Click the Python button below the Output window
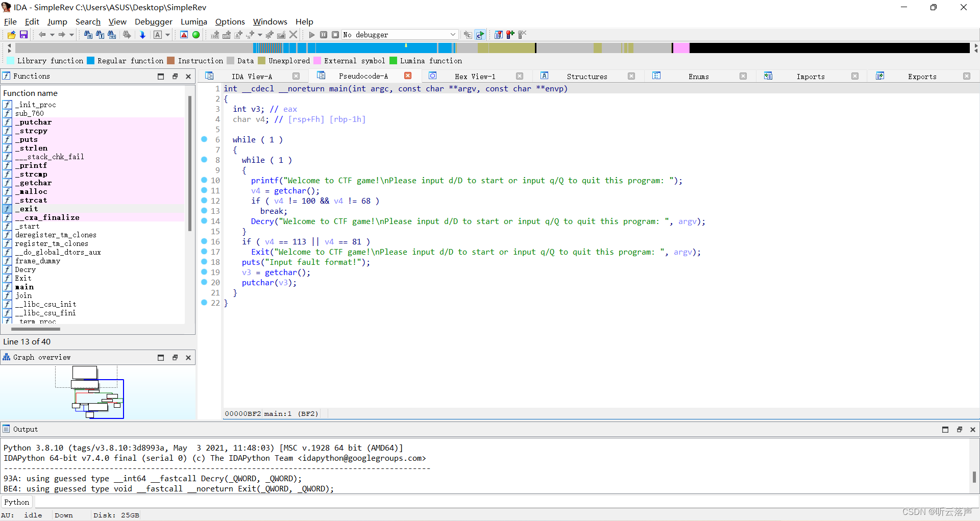The width and height of the screenshot is (980, 521). click(17, 502)
